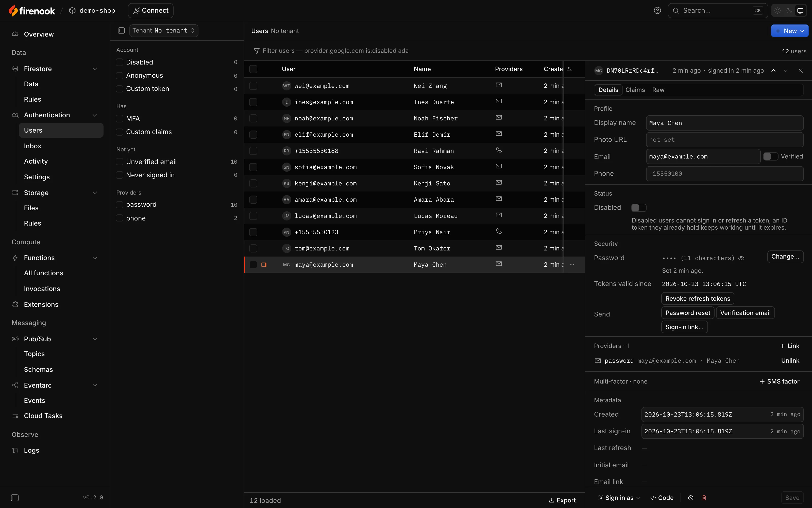Switch to dark theme moon icon
Image resolution: width=812 pixels, height=508 pixels.
pos(789,10)
